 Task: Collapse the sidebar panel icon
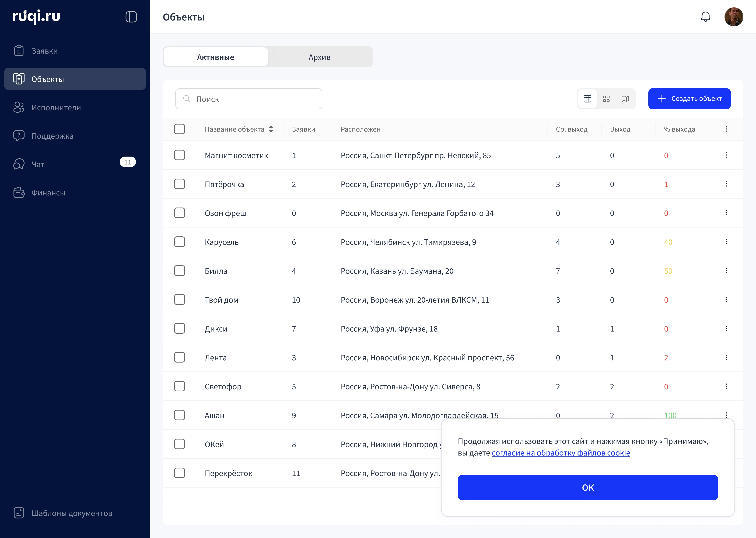point(131,17)
